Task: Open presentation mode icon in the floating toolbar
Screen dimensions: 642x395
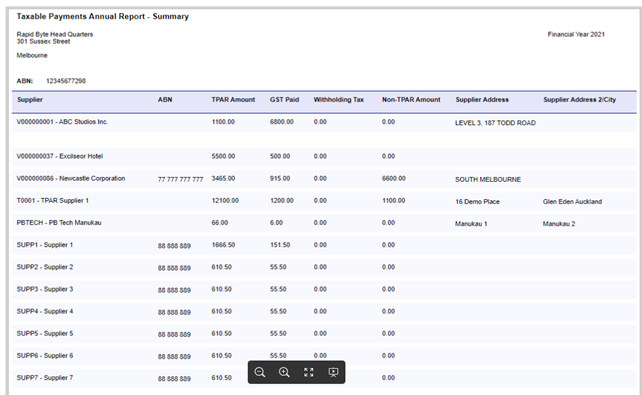Action: (333, 372)
